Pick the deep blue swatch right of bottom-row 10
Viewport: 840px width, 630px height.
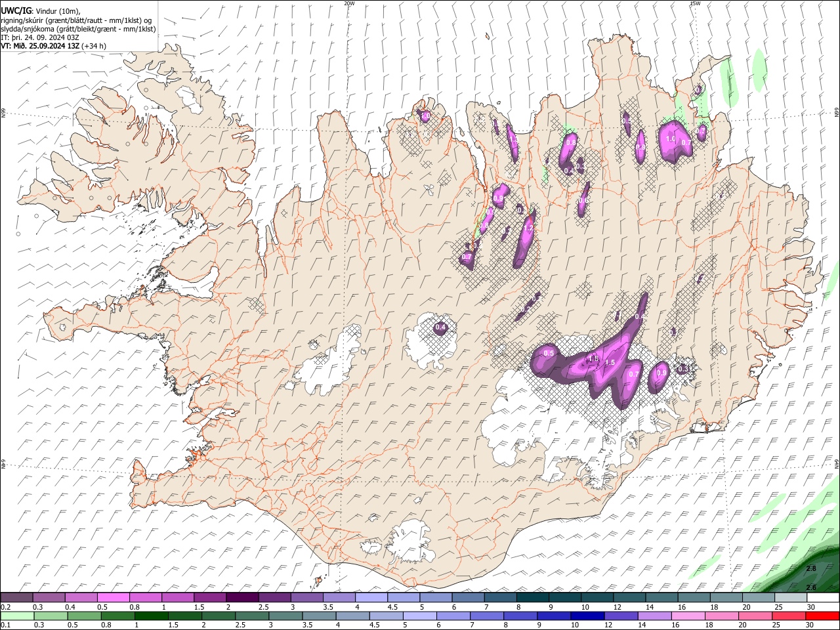tap(587, 616)
